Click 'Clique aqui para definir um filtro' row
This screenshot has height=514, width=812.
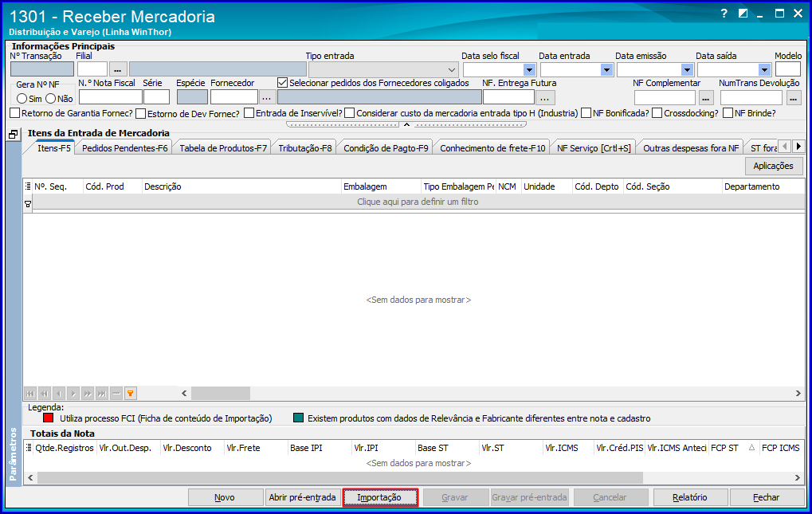tap(418, 202)
